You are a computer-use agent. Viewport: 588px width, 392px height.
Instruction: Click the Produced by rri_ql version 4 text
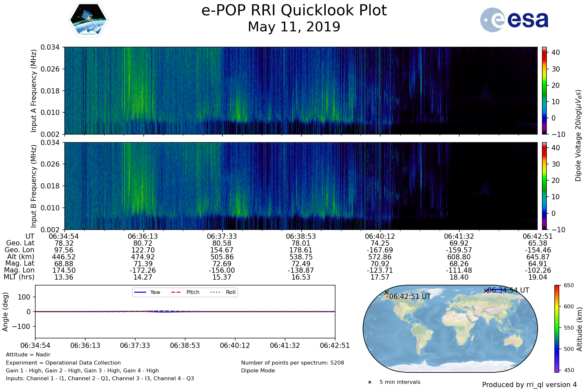click(x=529, y=385)
